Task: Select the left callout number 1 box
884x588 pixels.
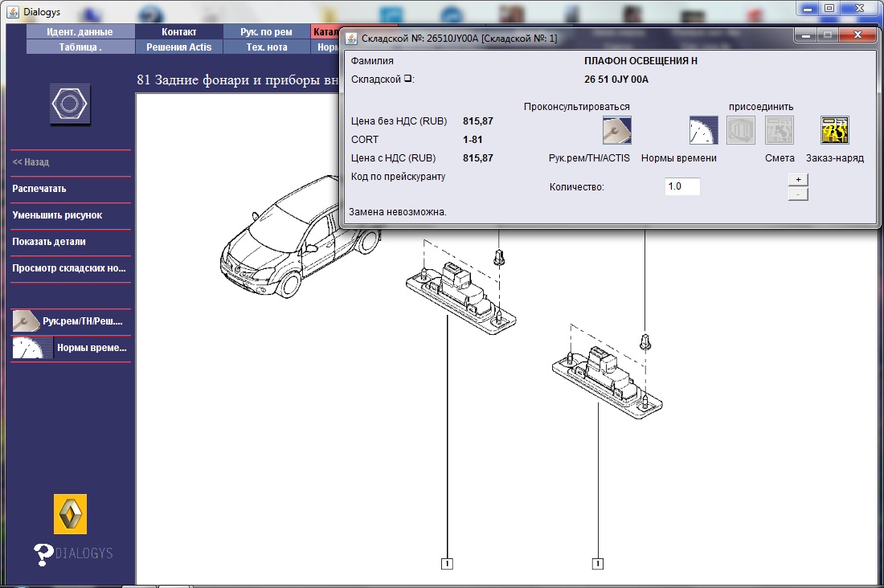Action: pos(447,563)
